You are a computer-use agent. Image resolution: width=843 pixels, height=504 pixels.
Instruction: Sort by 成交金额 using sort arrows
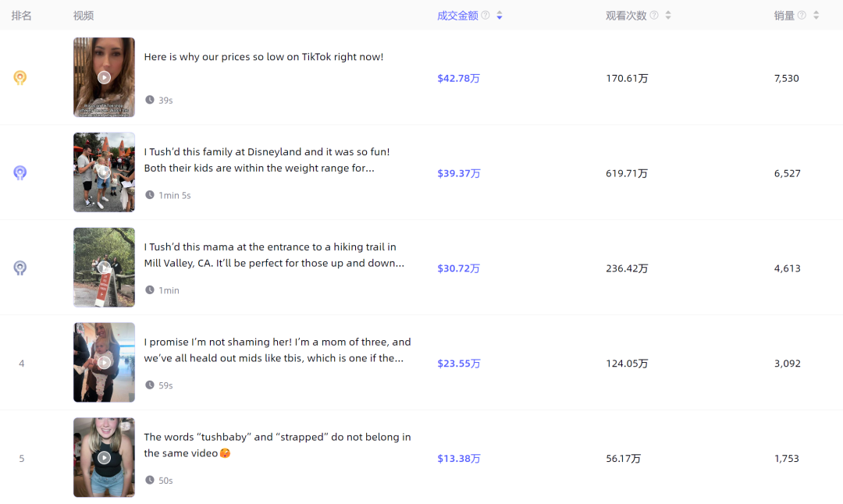point(500,16)
